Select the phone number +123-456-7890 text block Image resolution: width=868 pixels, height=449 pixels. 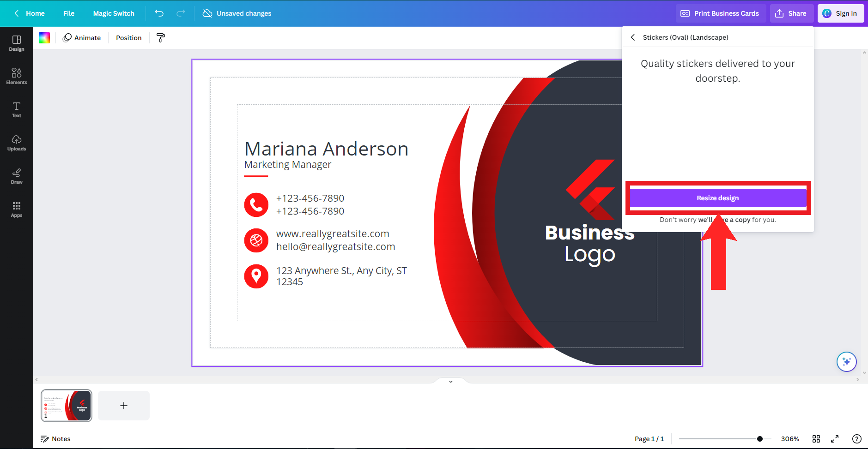tap(310, 205)
